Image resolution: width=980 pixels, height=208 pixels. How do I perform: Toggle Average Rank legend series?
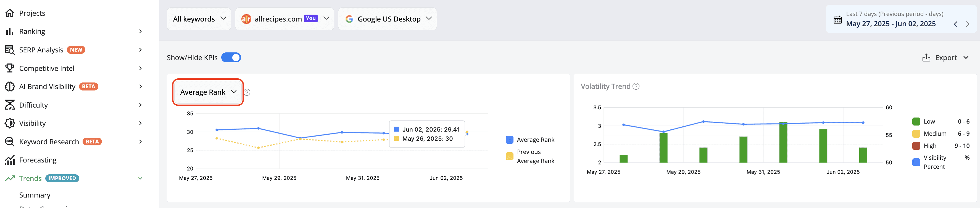[x=530, y=140]
